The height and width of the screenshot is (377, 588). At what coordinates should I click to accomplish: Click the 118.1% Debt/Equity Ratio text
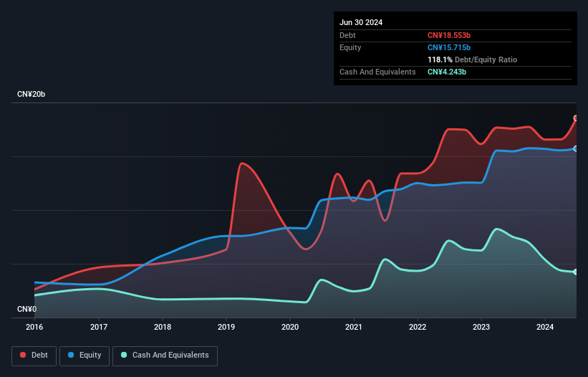pos(472,59)
